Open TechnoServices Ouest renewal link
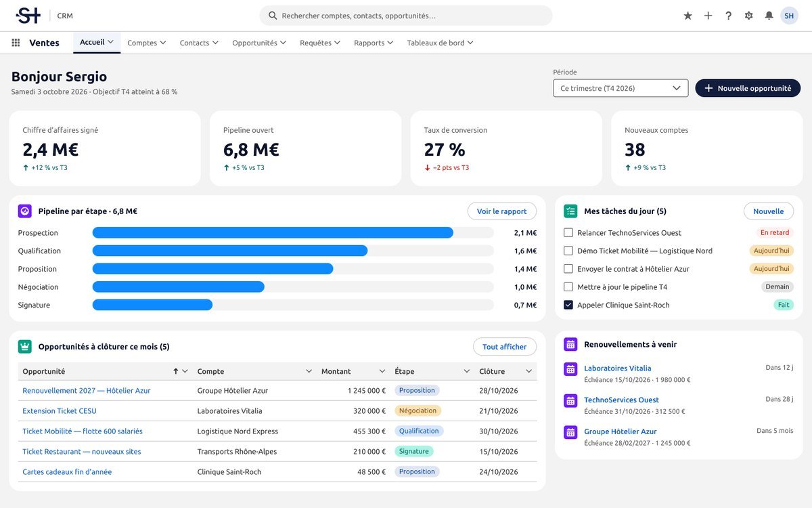Viewport: 812px width, 508px height. (x=621, y=400)
